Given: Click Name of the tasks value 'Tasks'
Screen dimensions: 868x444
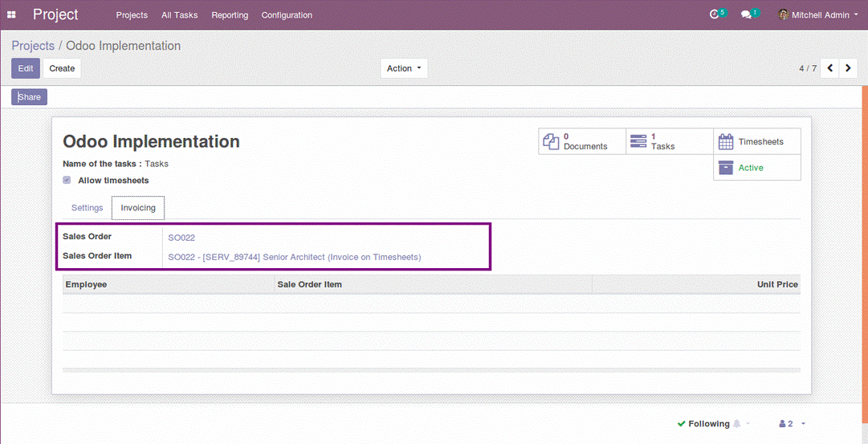Looking at the screenshot, I should pyautogui.click(x=157, y=164).
